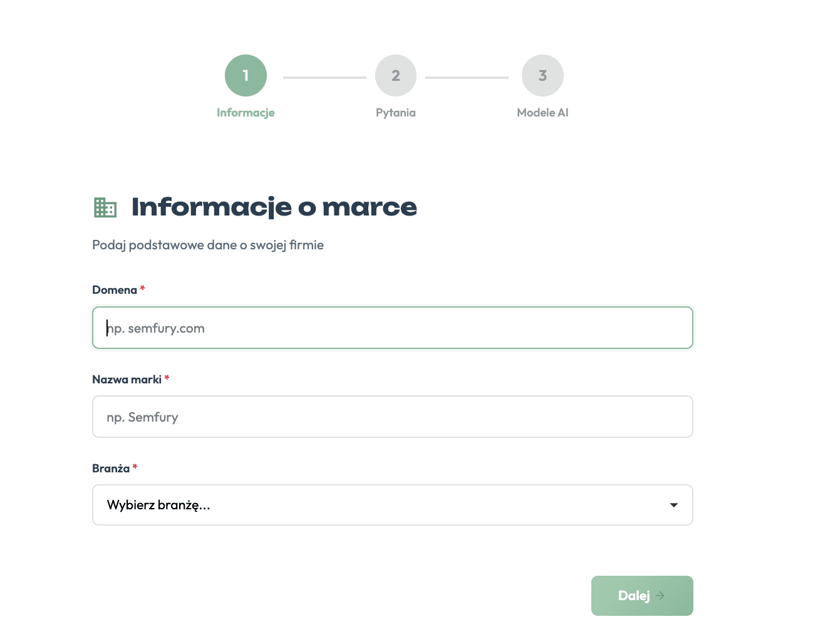The image size is (813, 644).
Task: Click the Domena field label
Action: click(x=115, y=290)
